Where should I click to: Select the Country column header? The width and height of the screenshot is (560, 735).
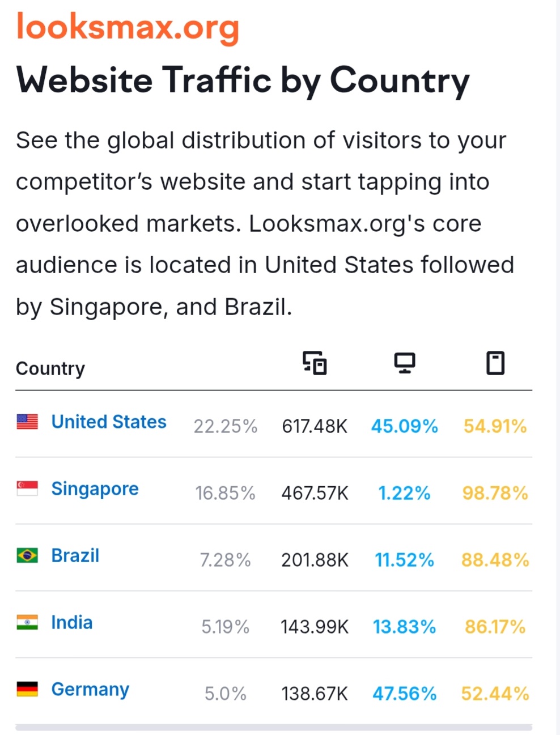(x=50, y=369)
